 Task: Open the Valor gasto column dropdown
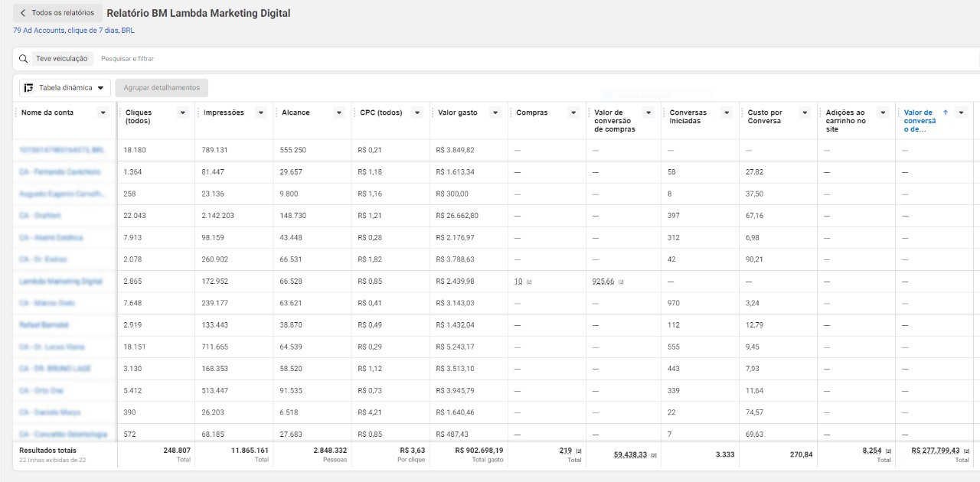click(495, 112)
